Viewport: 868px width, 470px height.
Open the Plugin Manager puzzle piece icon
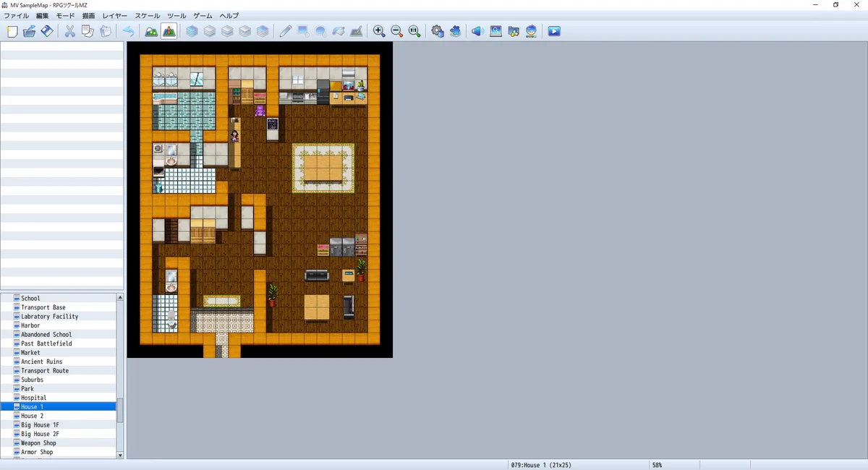click(455, 31)
